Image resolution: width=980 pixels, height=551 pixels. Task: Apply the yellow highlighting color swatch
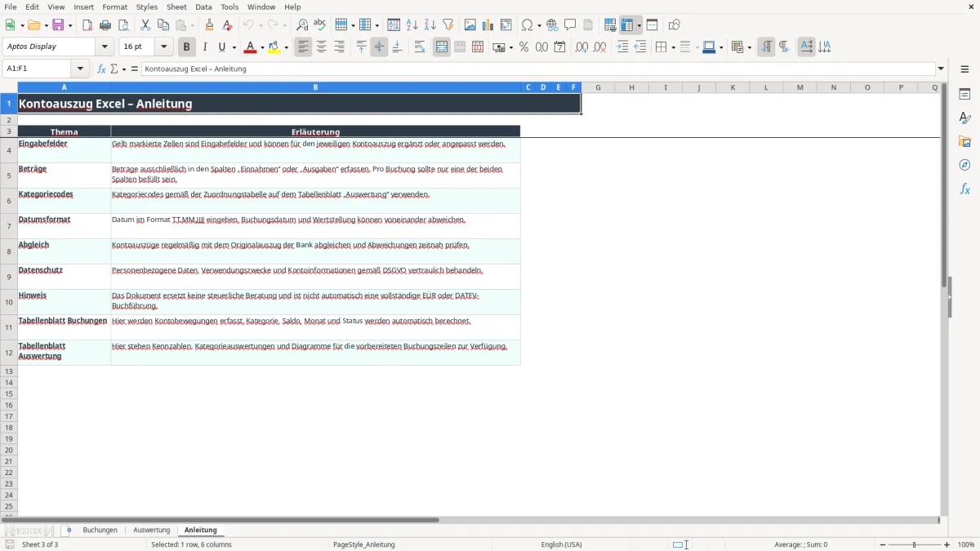(274, 47)
